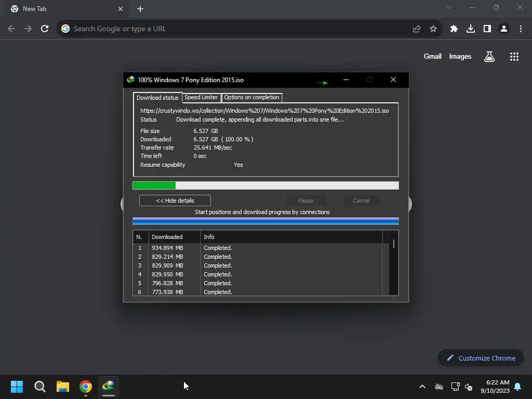Screen dimensions: 532x399
Task: Open the tab search chevron
Action: pos(448,7)
